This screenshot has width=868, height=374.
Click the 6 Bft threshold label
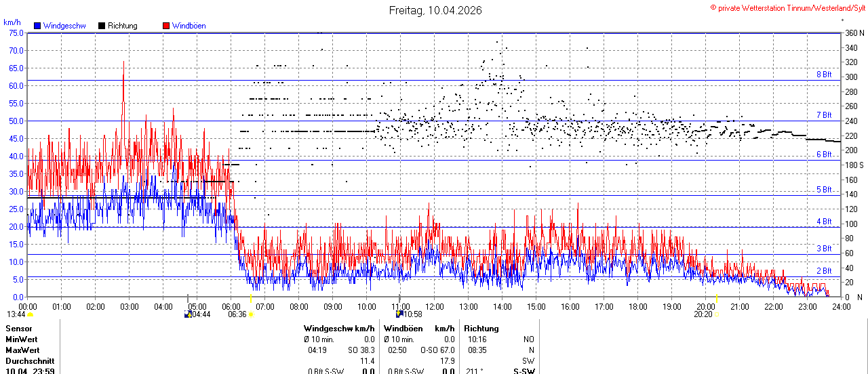tap(824, 154)
